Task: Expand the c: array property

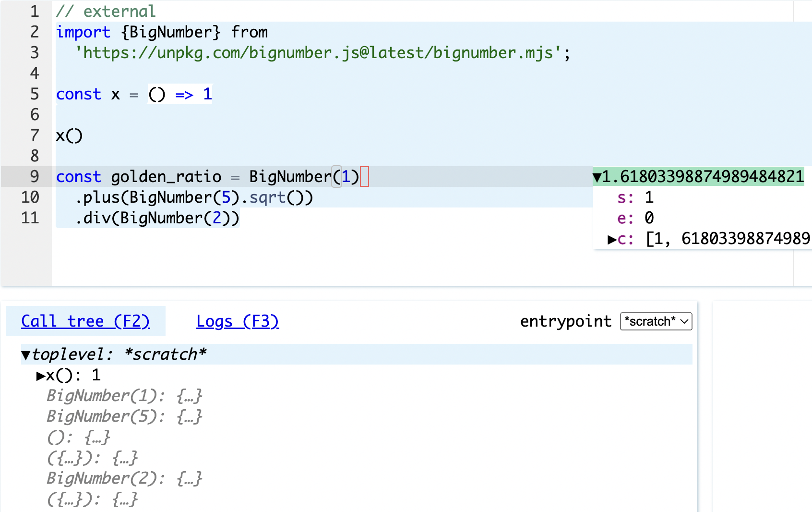Action: [612, 239]
